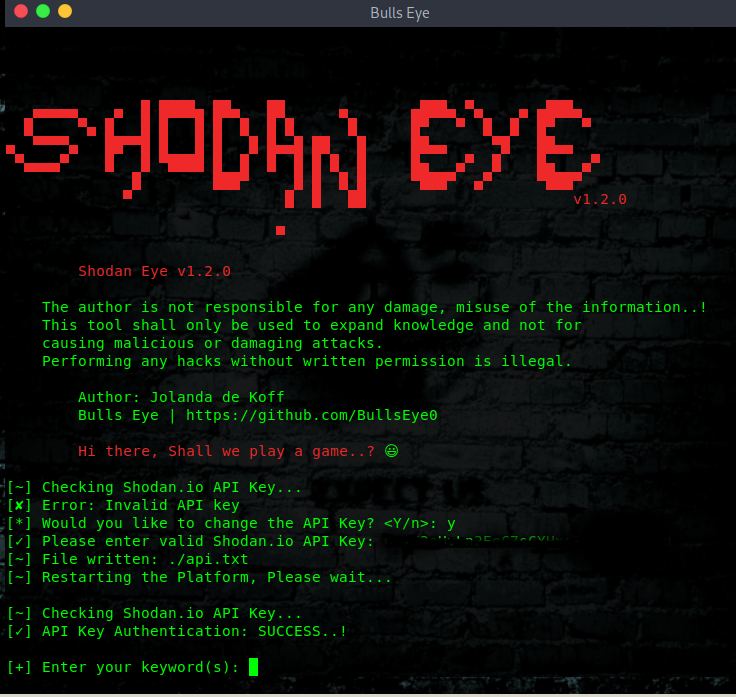Close the Bulls Eye terminal window
736x697 pixels.
coord(21,11)
